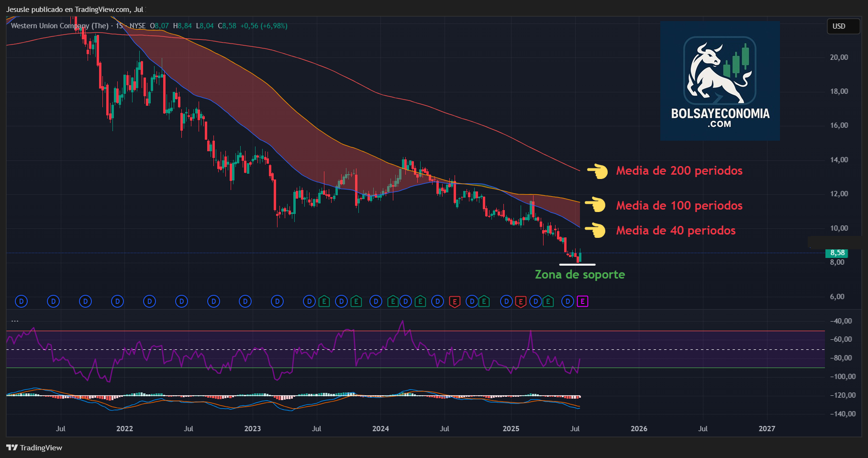
Task: Click the green E marker left of purple E's D
Action: point(548,302)
